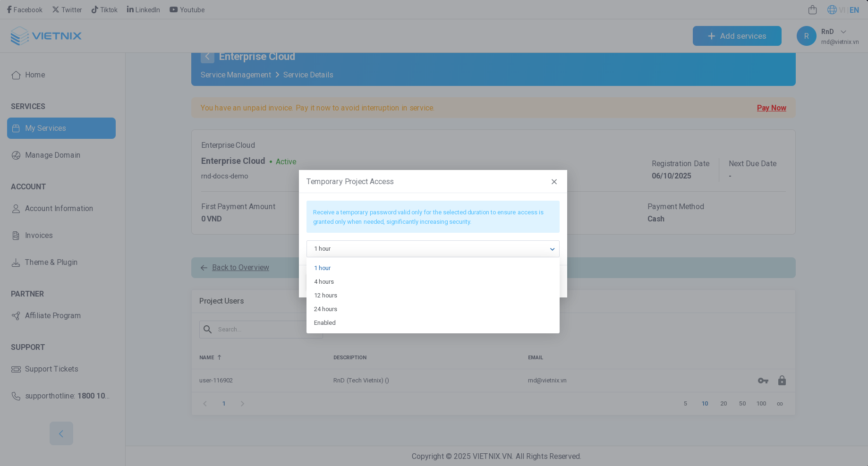This screenshot has width=868, height=466.
Task: Open Theme & Plugin settings
Action: tap(51, 262)
